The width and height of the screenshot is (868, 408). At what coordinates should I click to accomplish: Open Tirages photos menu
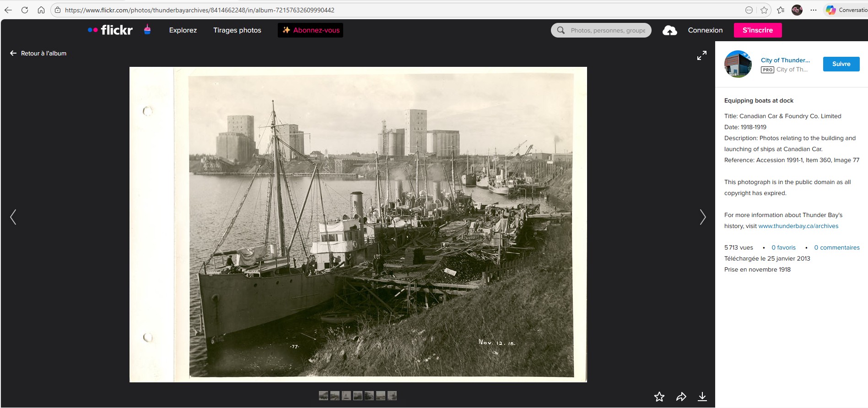(237, 30)
